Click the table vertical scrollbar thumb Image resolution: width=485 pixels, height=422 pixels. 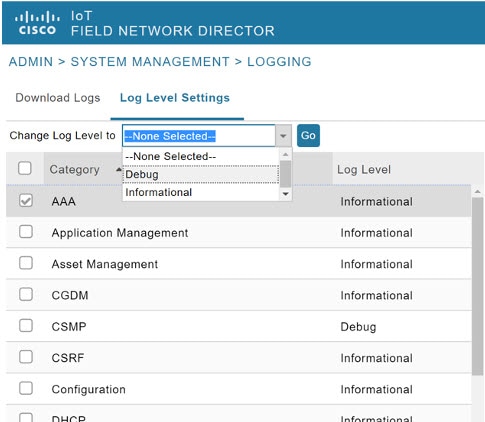click(x=478, y=287)
